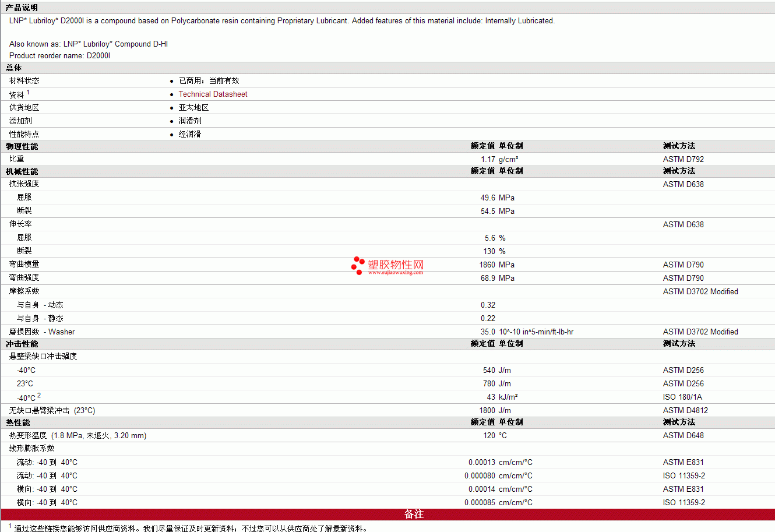Select the 540 J/m impact value
The image size is (775, 532).
497,370
